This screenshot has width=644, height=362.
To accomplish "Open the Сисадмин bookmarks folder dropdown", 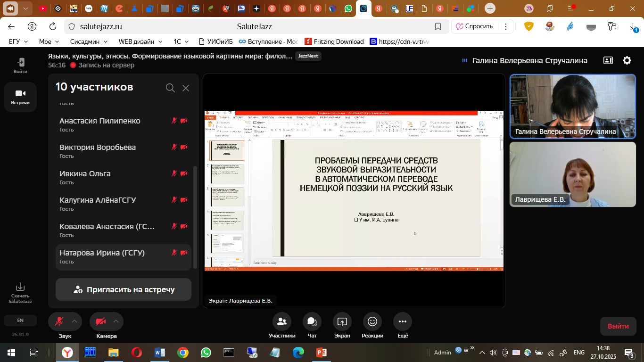I will [x=89, y=41].
